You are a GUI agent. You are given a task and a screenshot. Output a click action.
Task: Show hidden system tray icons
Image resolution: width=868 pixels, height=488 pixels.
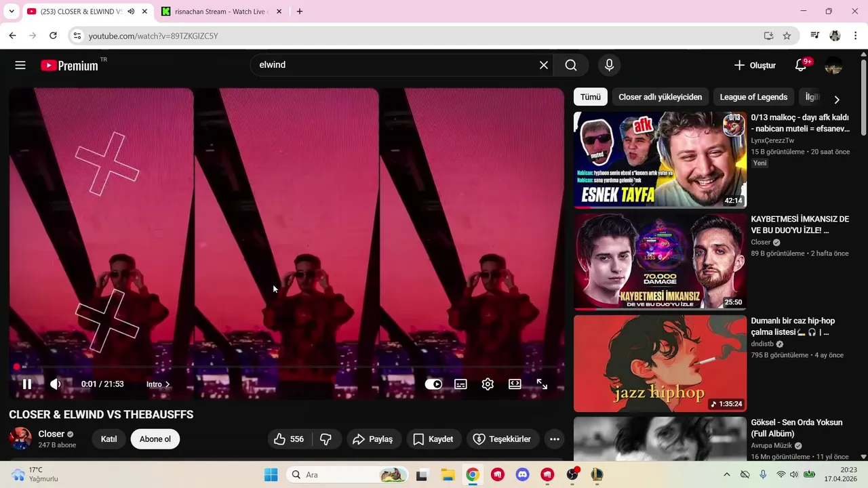click(x=727, y=474)
